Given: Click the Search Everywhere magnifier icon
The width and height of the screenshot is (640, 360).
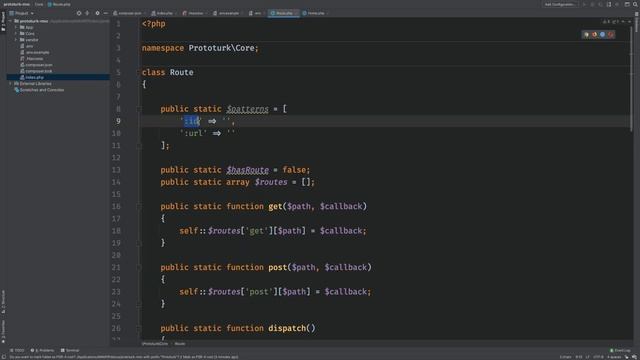Looking at the screenshot, I should [635, 4].
